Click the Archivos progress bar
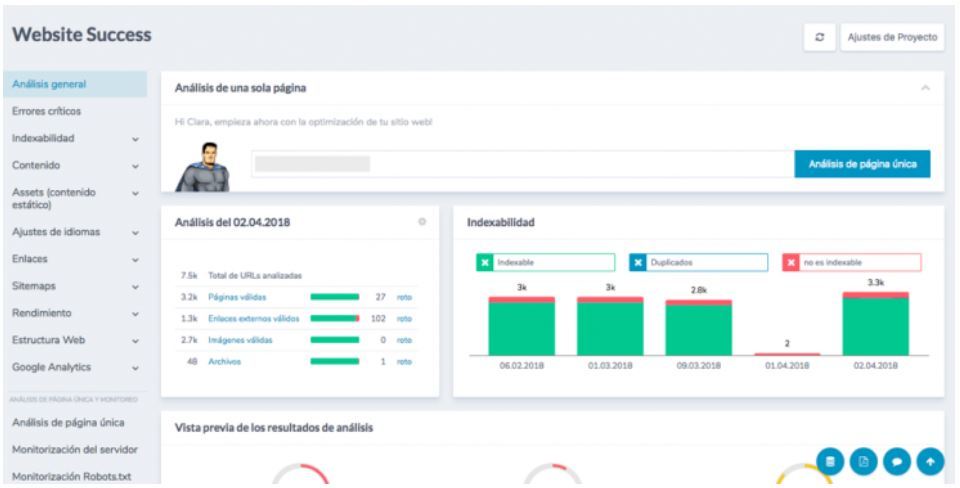Image resolution: width=960 pixels, height=488 pixels. click(x=335, y=361)
